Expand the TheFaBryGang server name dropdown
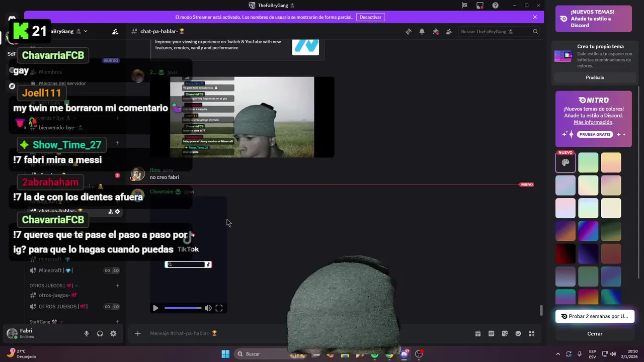644x362 pixels. tap(86, 31)
